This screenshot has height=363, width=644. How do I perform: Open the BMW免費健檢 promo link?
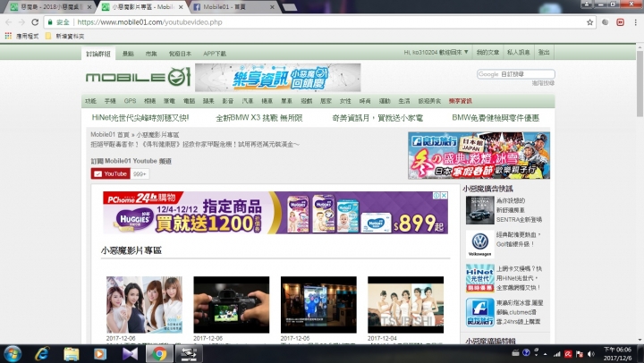[496, 118]
